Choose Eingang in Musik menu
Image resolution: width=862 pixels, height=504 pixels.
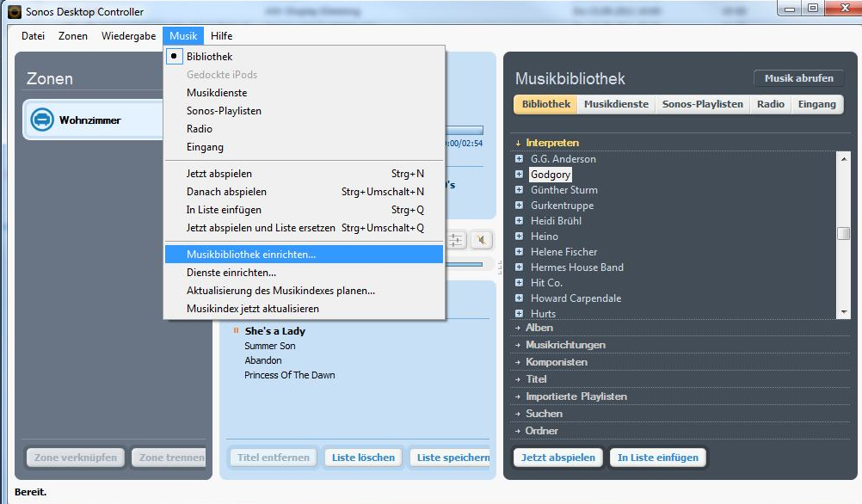coord(304,147)
